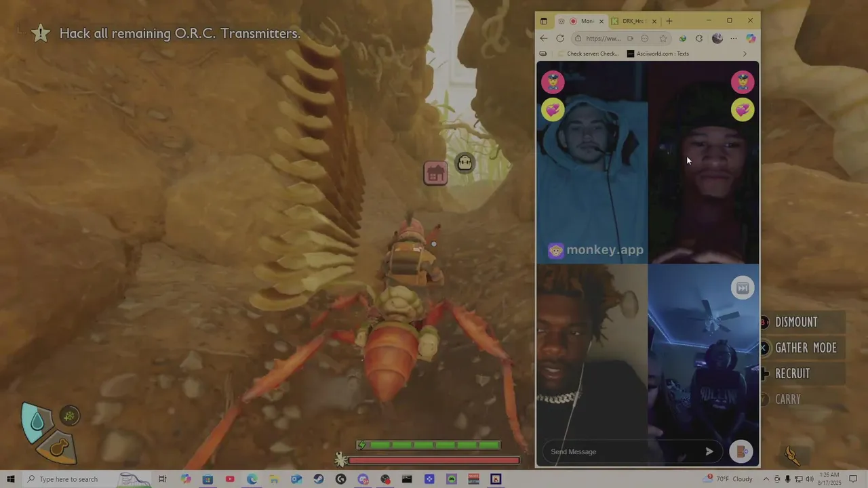Open Steam from the taskbar
The width and height of the screenshot is (868, 488).
[x=319, y=479]
